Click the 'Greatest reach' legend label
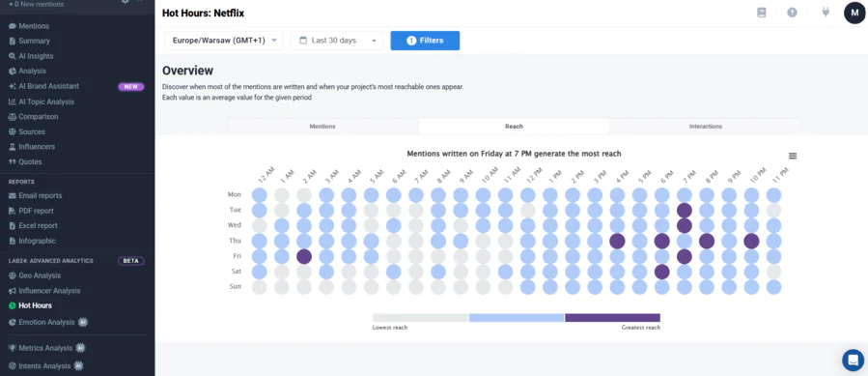This screenshot has width=868, height=376. pos(641,328)
